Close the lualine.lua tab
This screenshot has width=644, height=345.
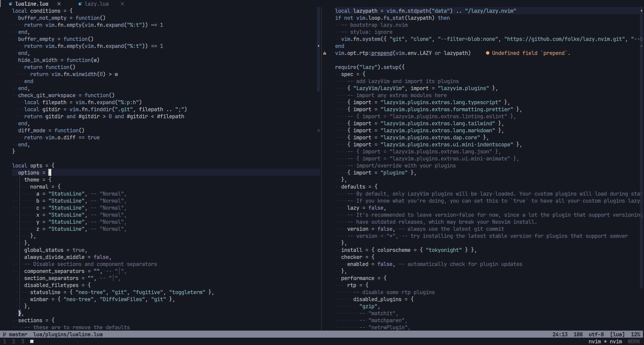click(x=59, y=4)
